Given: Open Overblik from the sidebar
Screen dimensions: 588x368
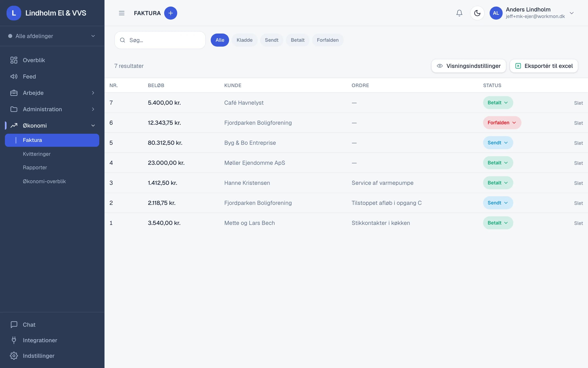Looking at the screenshot, I should (52, 60).
